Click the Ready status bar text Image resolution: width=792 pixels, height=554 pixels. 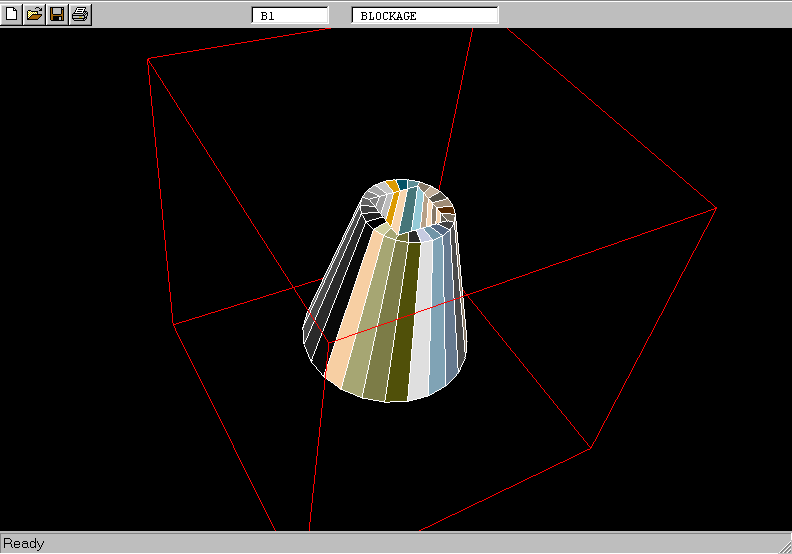coord(24,544)
